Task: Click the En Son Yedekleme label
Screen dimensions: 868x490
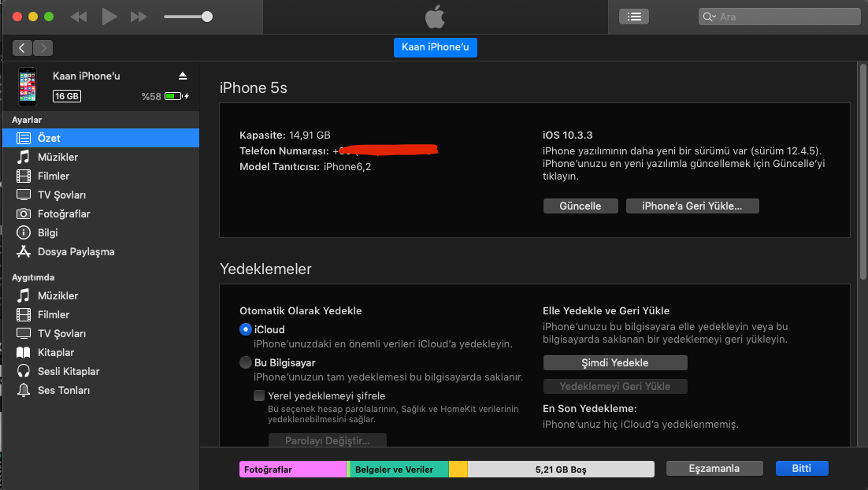Action: coord(589,409)
